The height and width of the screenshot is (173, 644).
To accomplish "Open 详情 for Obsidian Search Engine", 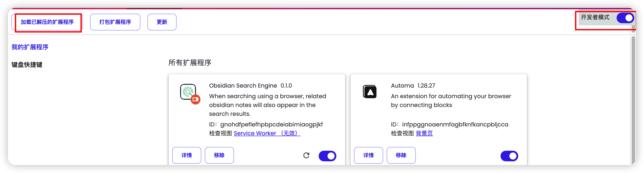I will [x=186, y=155].
